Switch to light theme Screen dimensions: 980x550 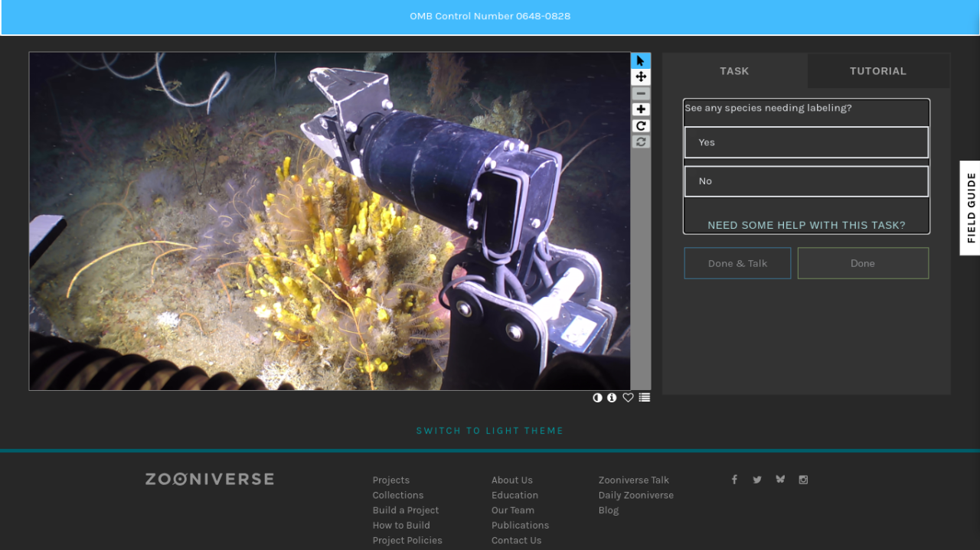(x=490, y=431)
